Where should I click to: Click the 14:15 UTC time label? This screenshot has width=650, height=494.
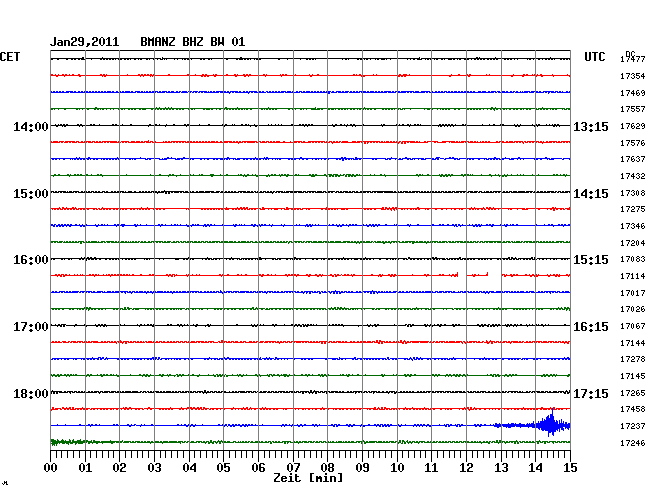[591, 194]
